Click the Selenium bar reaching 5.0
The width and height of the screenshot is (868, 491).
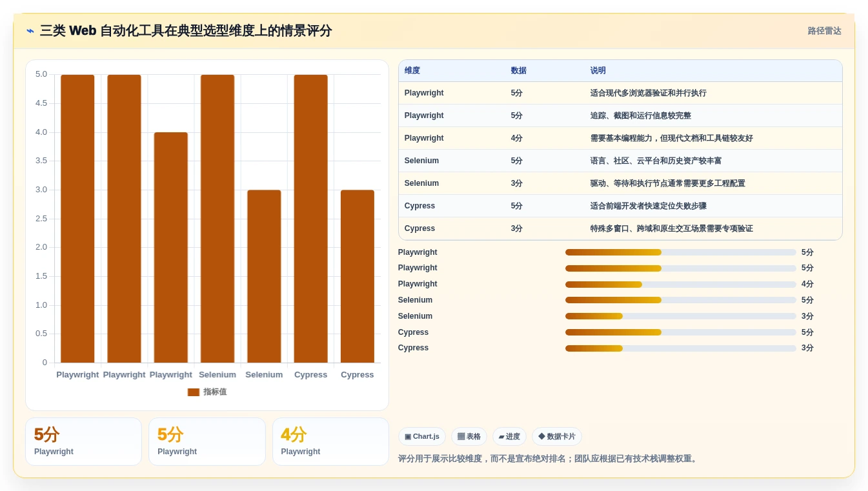217,219
